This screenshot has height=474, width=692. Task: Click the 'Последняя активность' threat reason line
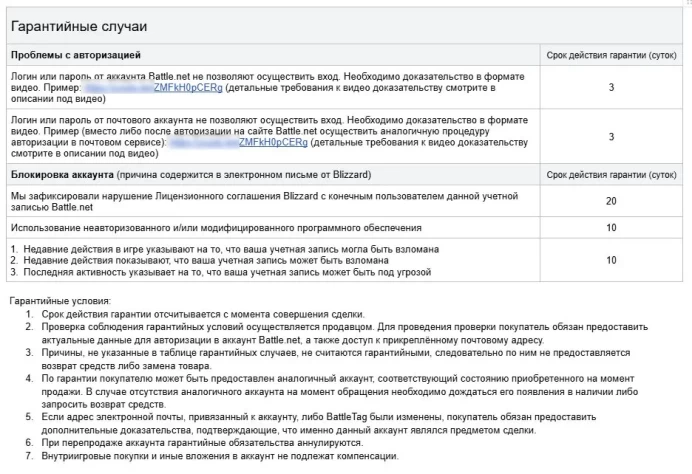coord(221,272)
